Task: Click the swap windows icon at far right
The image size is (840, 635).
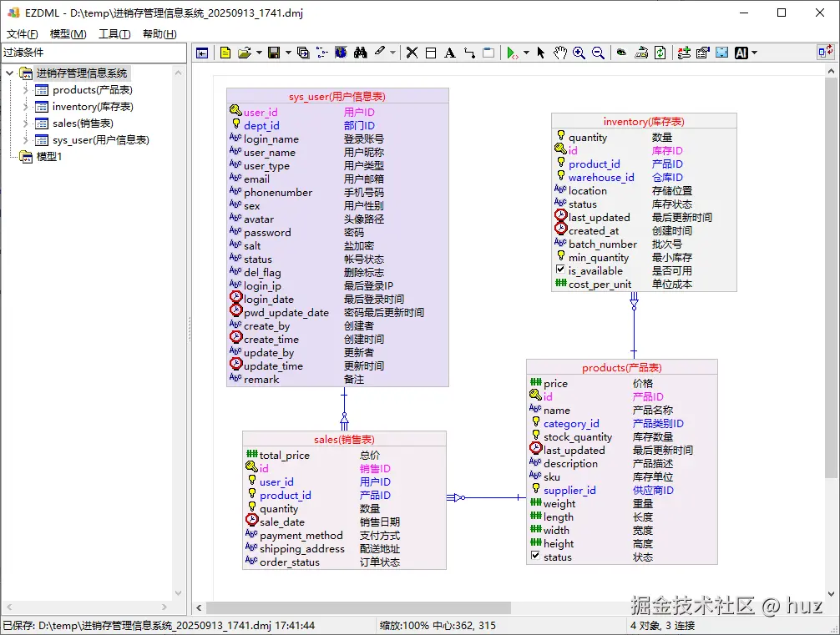Action: pos(825,52)
